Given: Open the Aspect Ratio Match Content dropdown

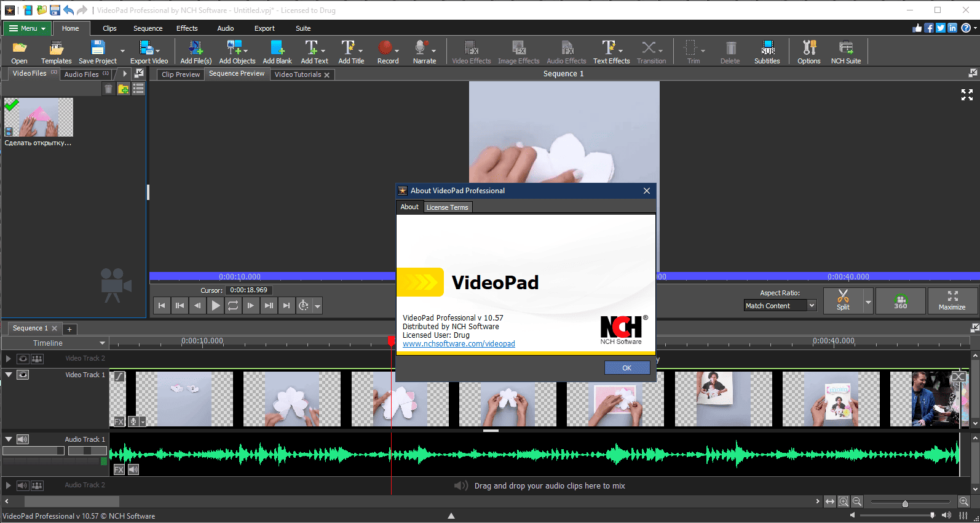Looking at the screenshot, I should point(780,306).
